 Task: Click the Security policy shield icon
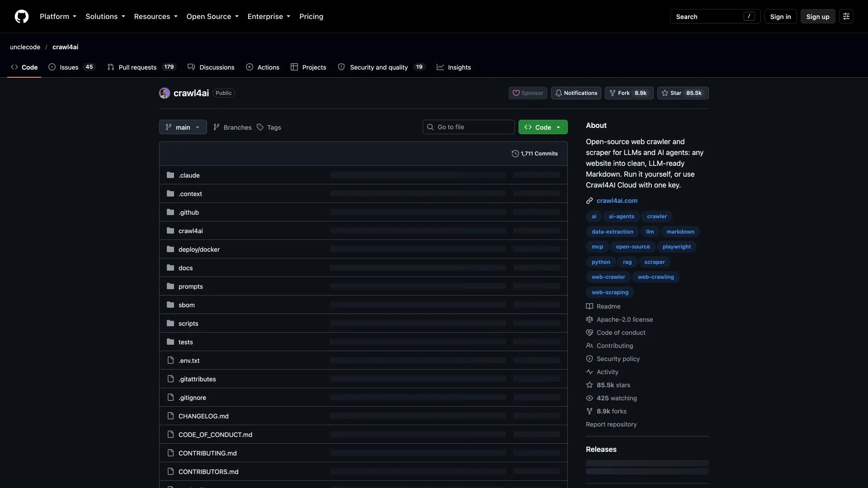590,359
